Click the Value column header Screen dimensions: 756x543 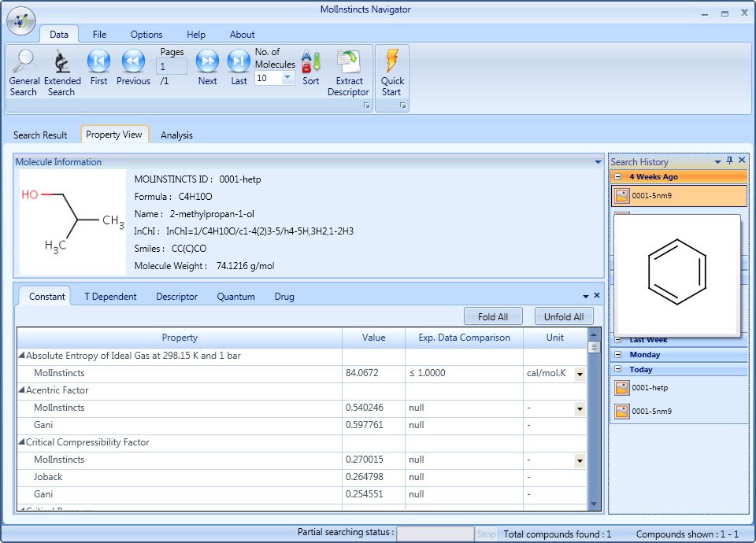[373, 338]
